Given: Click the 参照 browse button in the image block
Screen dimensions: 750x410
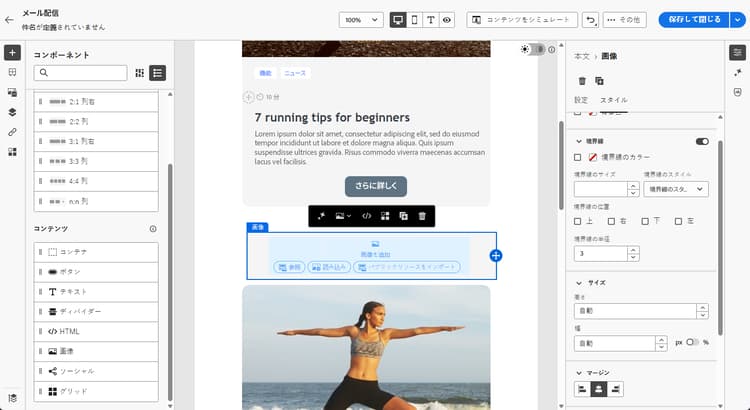Looking at the screenshot, I should point(289,267).
